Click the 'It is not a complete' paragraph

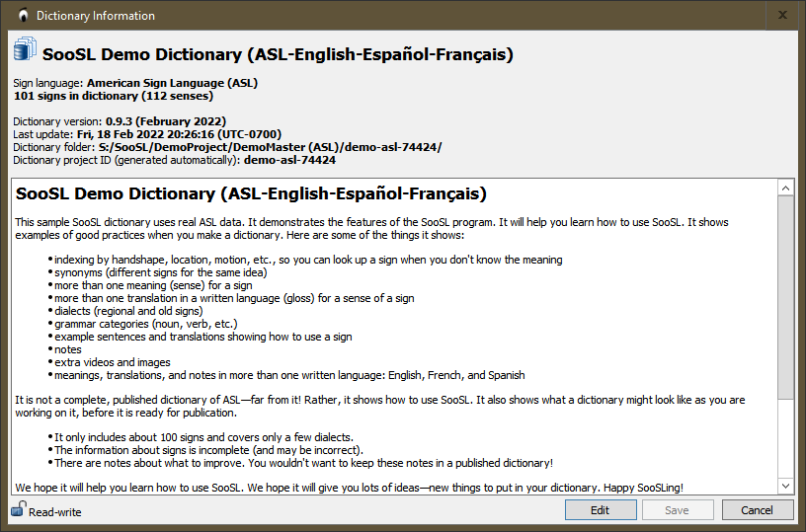coord(380,407)
